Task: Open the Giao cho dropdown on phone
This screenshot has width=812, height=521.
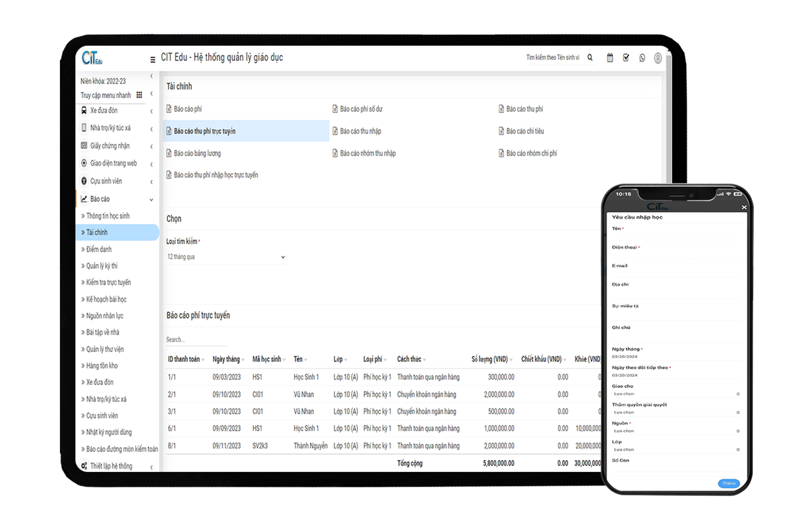Action: 676,393
